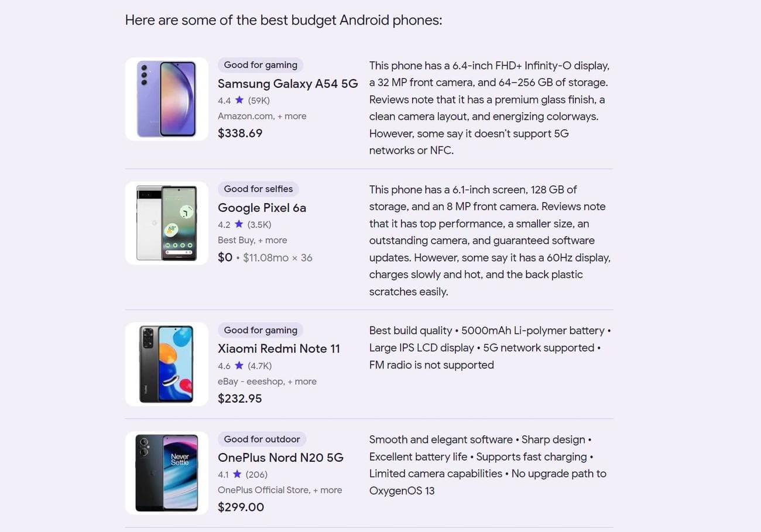The width and height of the screenshot is (761, 532).
Task: Go to the Xiaomi Redmi Note 11 listing
Action: tap(279, 349)
